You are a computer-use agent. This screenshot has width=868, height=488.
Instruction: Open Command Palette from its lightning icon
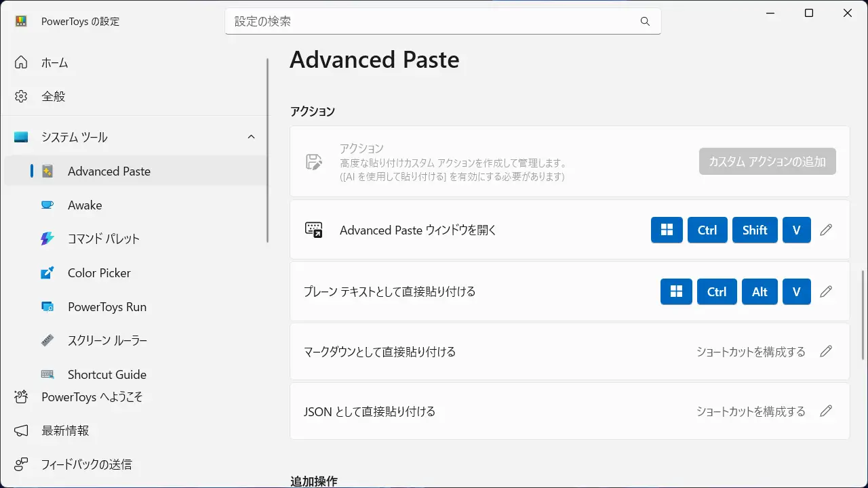(47, 239)
